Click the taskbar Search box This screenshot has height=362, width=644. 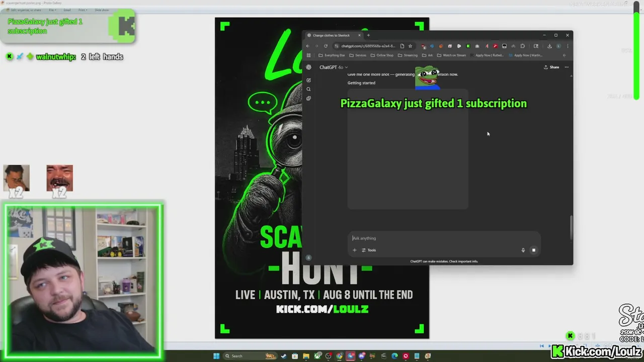point(250,356)
